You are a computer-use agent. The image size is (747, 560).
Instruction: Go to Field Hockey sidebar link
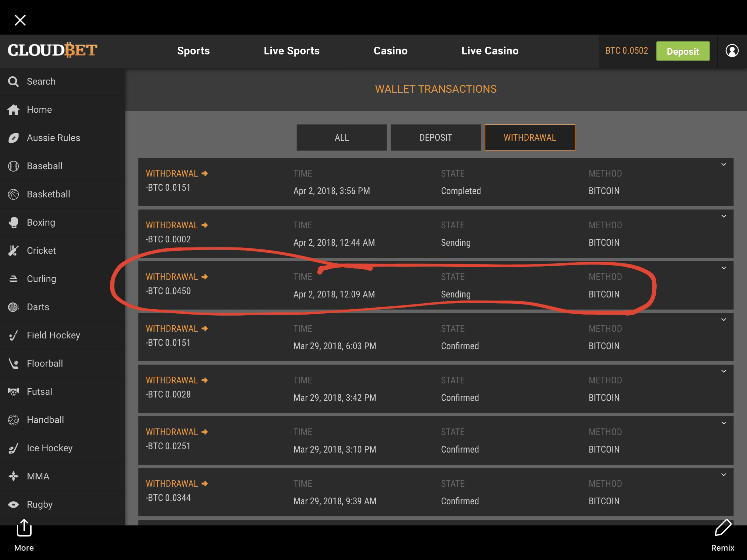click(x=53, y=335)
